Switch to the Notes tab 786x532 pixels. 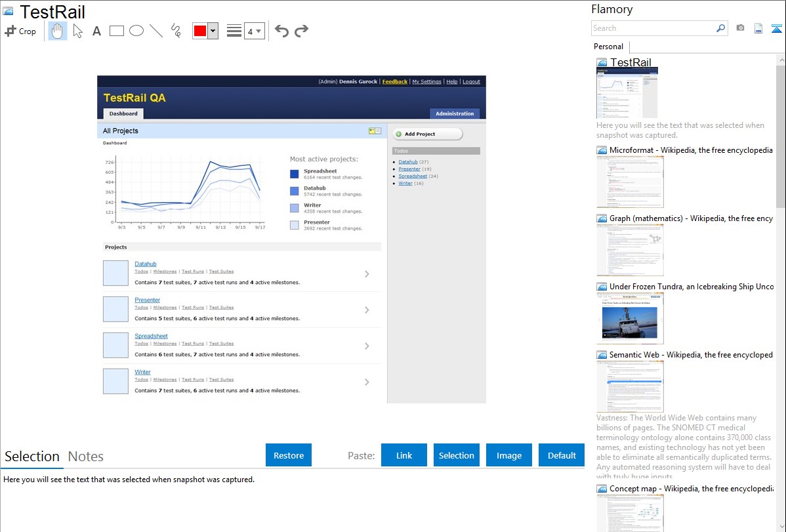point(86,457)
